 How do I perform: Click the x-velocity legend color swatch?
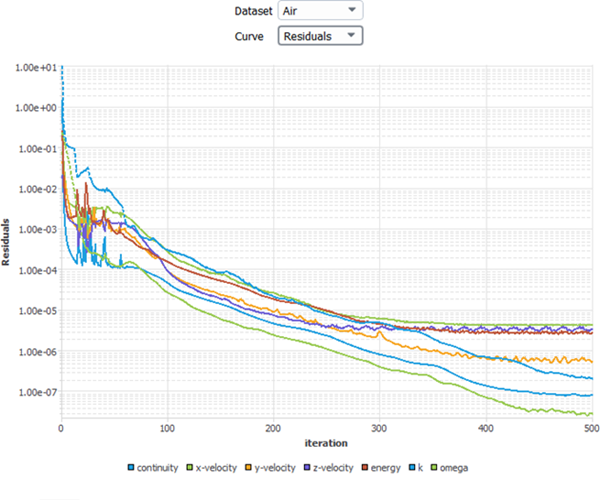pyautogui.click(x=190, y=467)
